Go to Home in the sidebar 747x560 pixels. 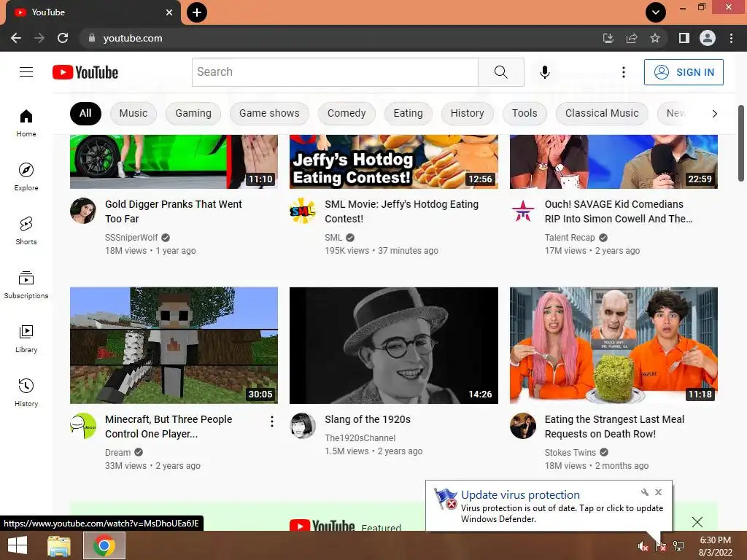26,122
